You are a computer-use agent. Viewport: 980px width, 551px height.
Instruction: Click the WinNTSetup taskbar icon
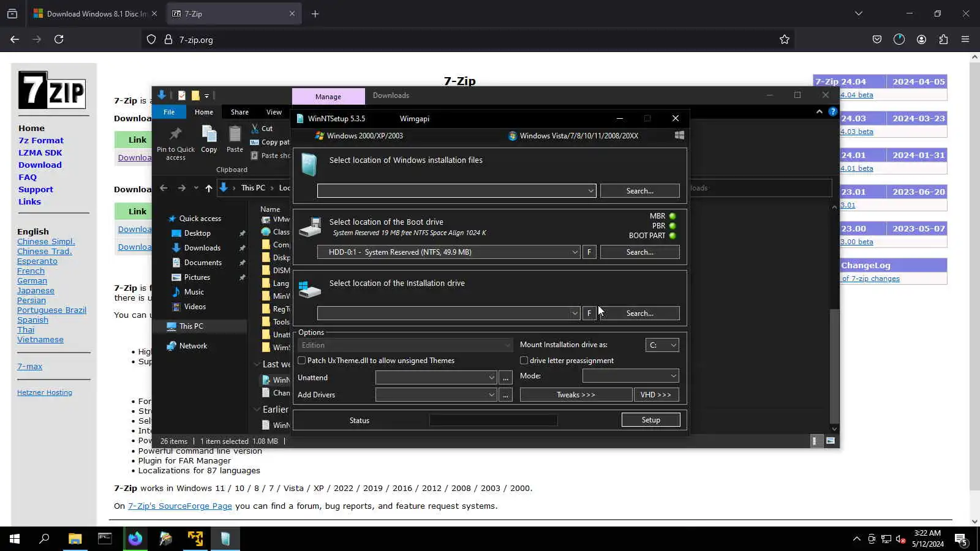(225, 539)
